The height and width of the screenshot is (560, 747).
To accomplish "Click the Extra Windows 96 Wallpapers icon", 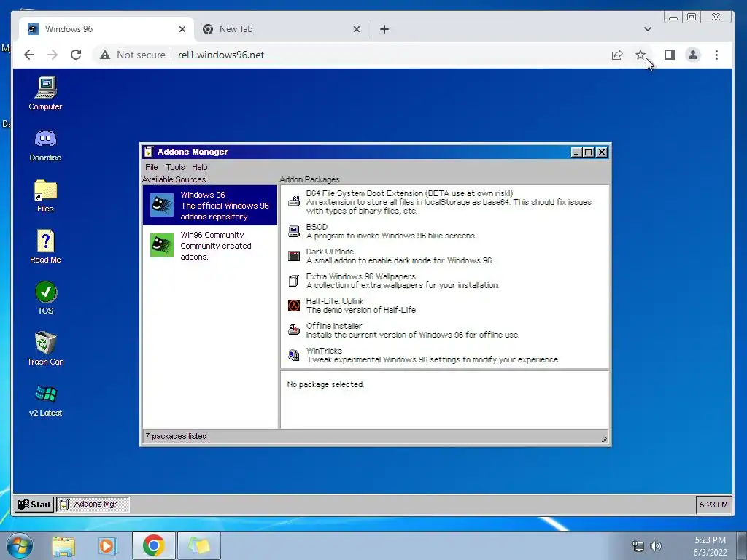I will click(294, 281).
